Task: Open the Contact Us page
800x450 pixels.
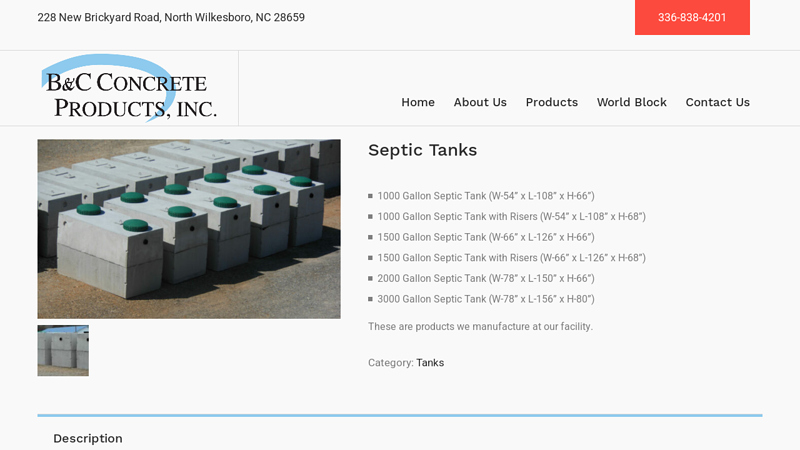Action: coord(717,102)
